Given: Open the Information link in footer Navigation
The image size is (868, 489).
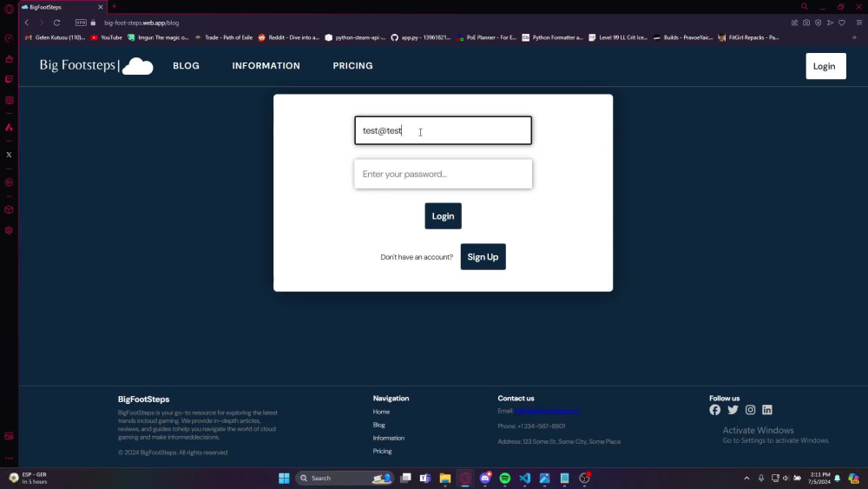Looking at the screenshot, I should [389, 438].
